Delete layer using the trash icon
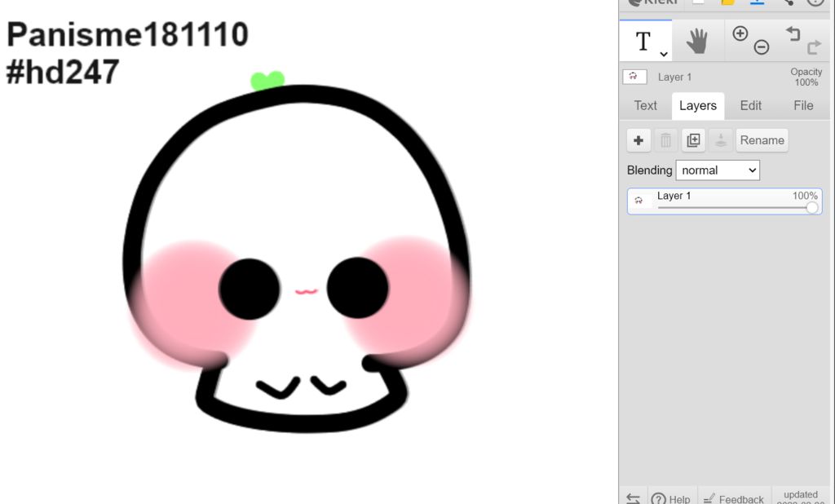835x504 pixels. pos(665,140)
